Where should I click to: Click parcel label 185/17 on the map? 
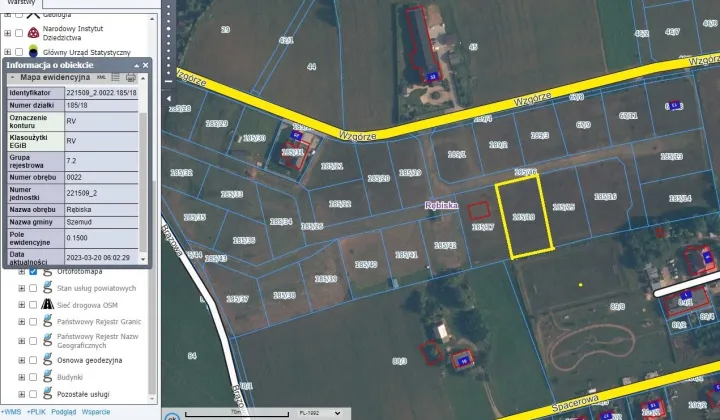click(483, 226)
